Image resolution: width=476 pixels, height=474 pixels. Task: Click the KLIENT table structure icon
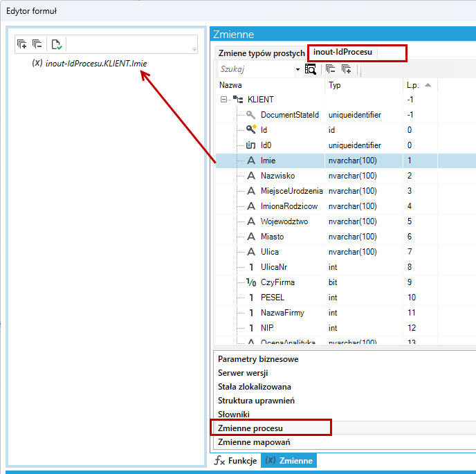(x=238, y=99)
